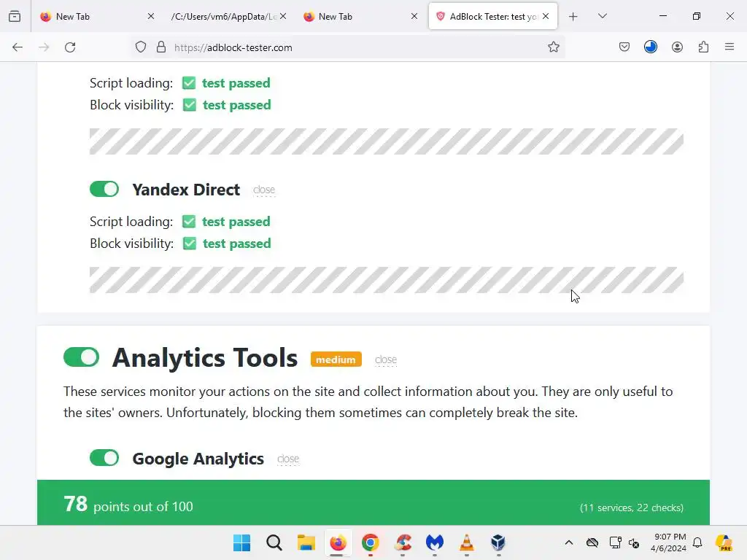Screen dimensions: 747x560
Task: Click the '(11 services, 22 checks)' text
Action: click(632, 507)
